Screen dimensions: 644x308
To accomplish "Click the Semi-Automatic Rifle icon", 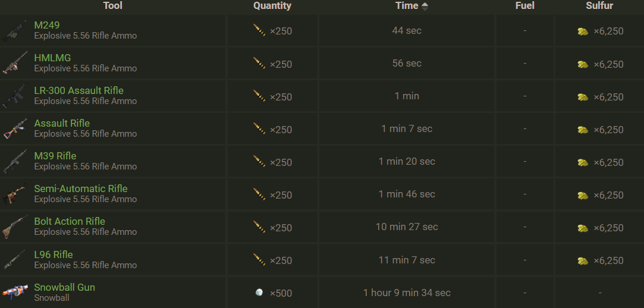I will tap(14, 194).
